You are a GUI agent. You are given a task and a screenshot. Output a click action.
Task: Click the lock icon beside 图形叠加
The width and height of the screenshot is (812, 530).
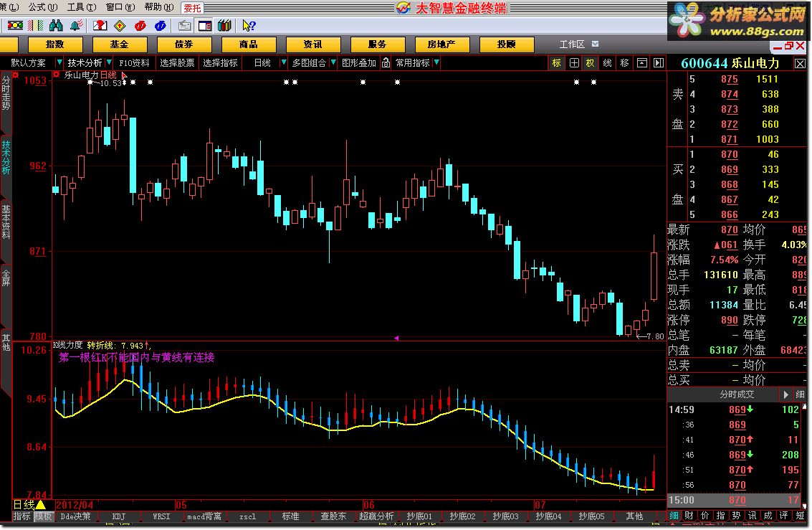386,62
